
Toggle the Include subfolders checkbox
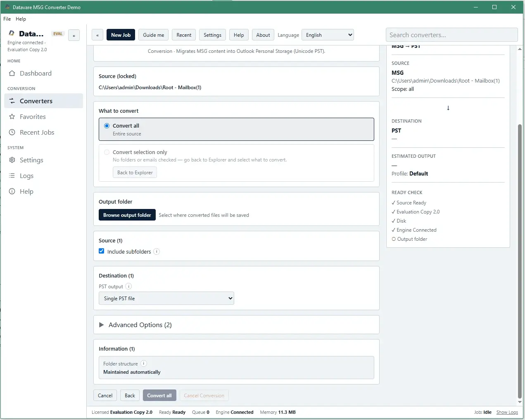click(x=102, y=251)
